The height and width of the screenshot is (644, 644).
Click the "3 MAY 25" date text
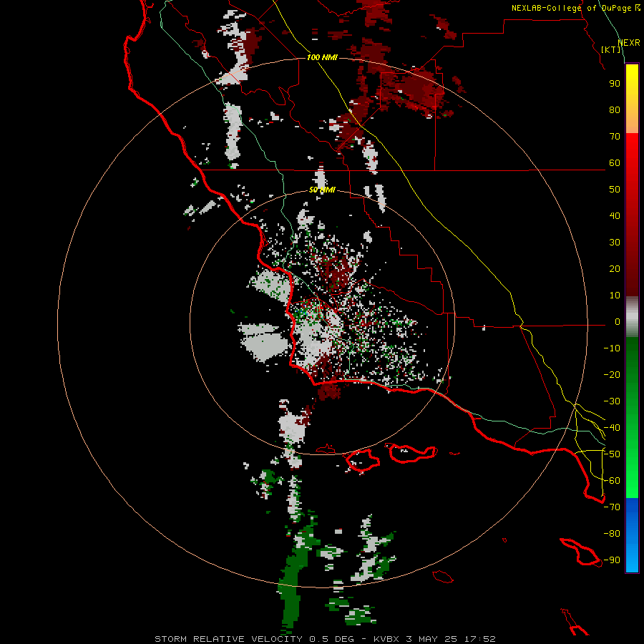432,639
